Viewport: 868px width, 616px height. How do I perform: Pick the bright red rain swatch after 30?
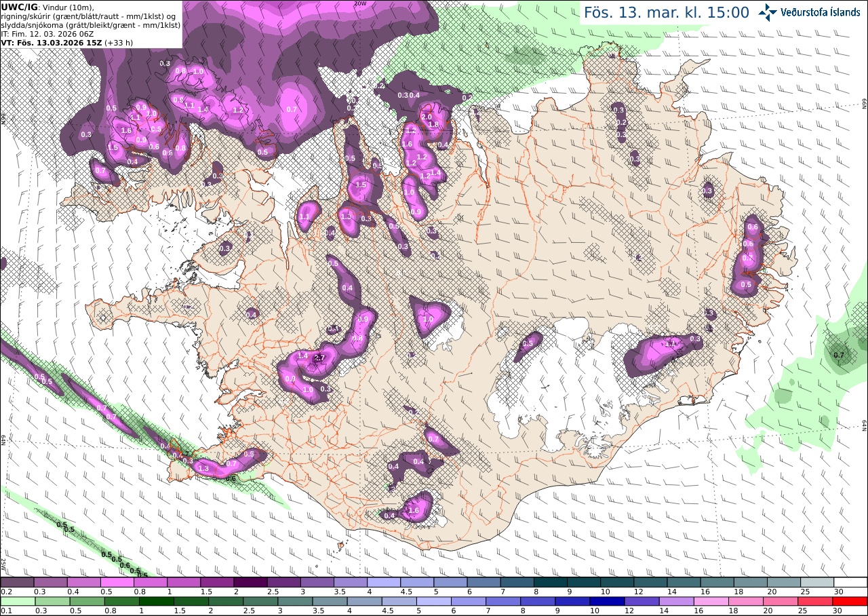(850, 601)
